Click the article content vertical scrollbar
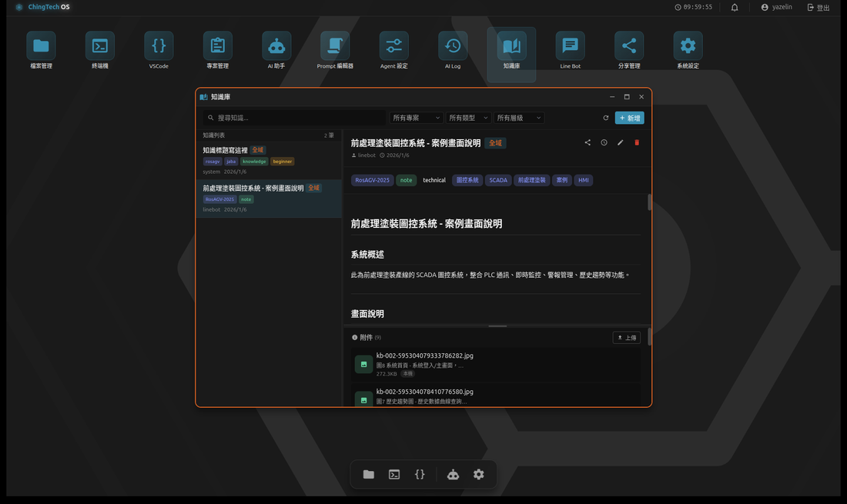 649,202
